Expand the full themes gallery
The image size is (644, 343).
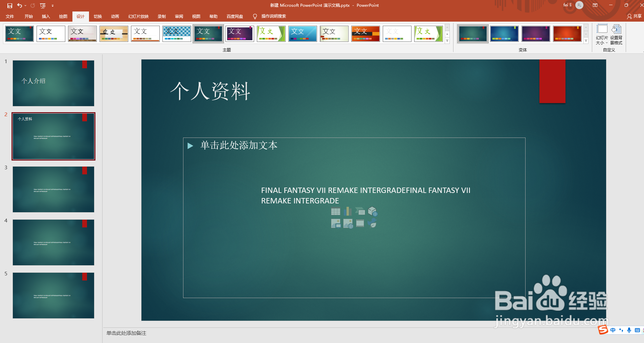tap(447, 41)
